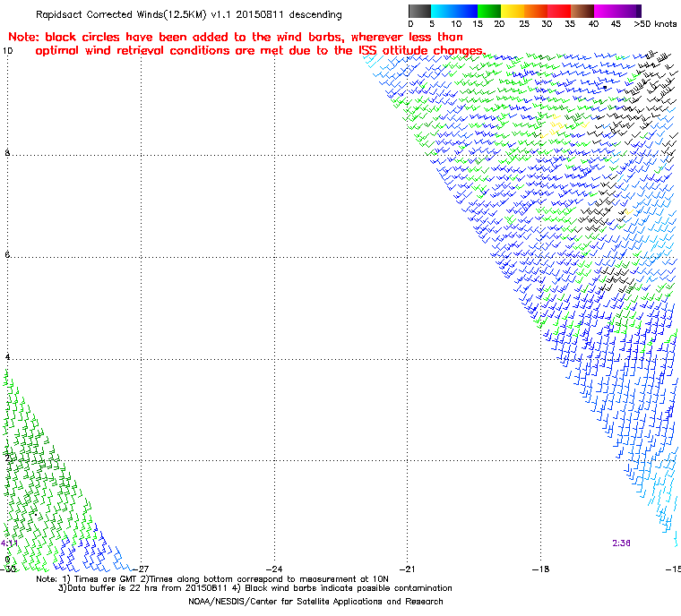Click the '4' latitude axis label

[x=7, y=357]
